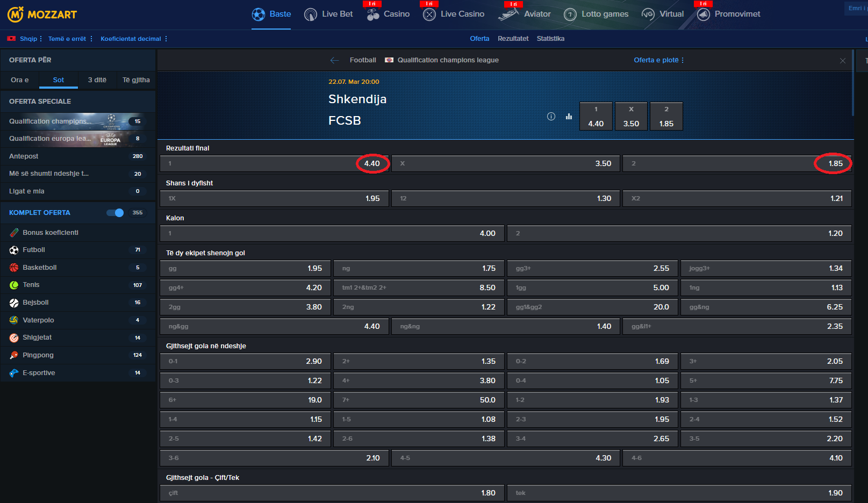Toggle the Komplet Oferta switch
The width and height of the screenshot is (868, 503).
coord(115,213)
